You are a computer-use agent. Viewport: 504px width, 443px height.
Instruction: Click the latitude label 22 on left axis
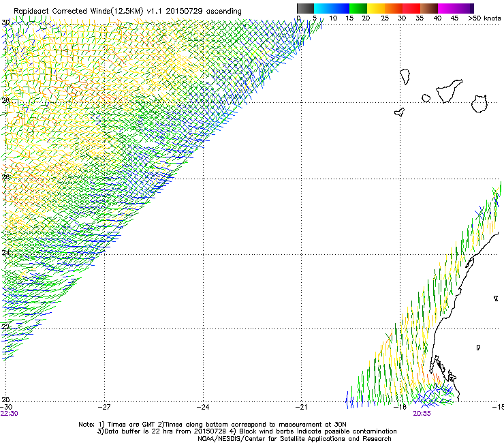coord(5,326)
